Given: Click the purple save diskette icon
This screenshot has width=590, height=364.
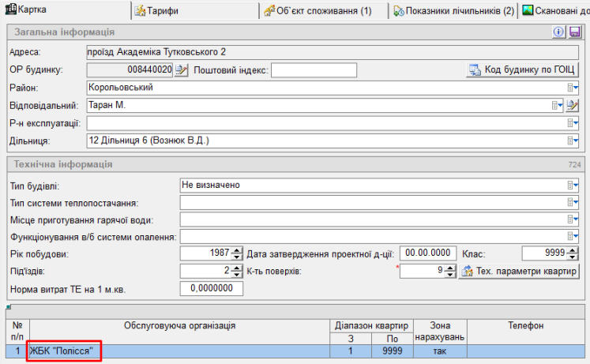Looking at the screenshot, I should (574, 32).
